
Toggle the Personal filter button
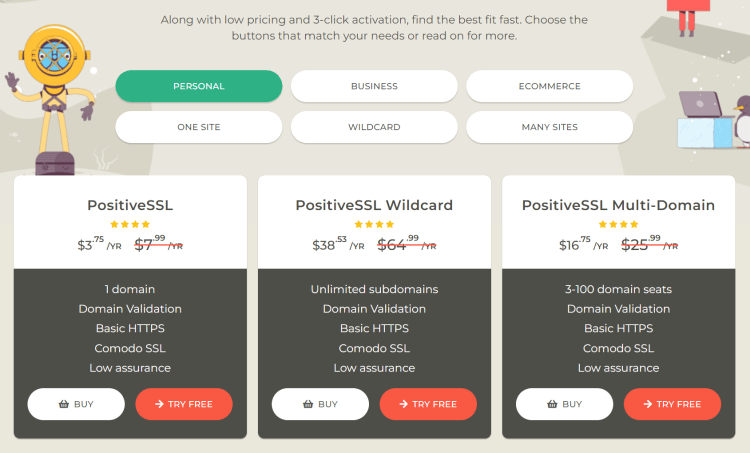click(x=199, y=86)
